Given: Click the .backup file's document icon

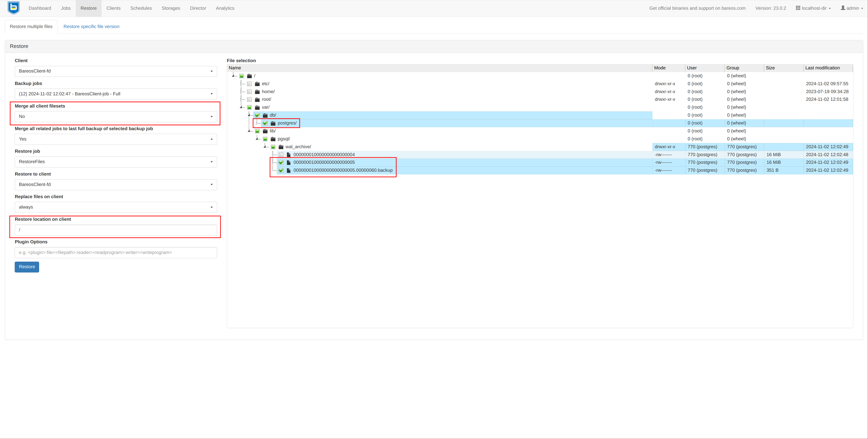Looking at the screenshot, I should click(289, 170).
